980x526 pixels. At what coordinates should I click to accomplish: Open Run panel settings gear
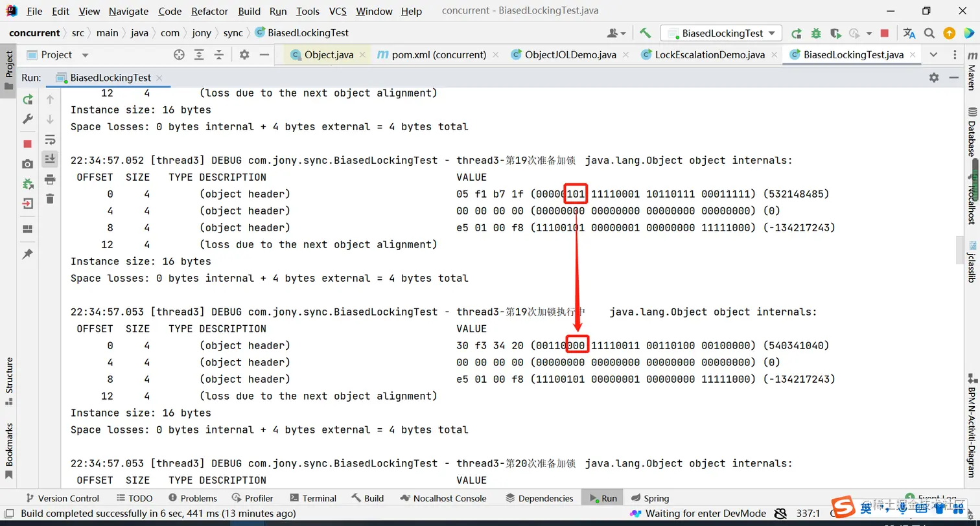click(x=934, y=78)
